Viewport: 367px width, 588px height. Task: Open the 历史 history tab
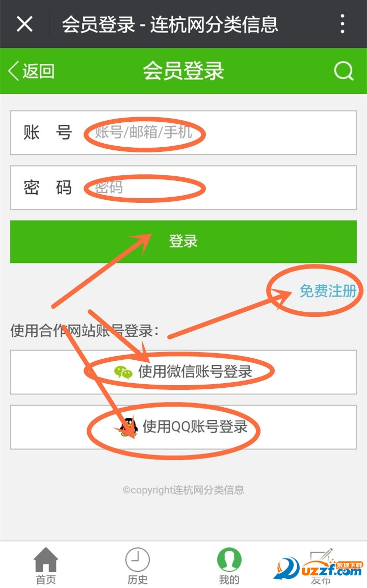(137, 566)
